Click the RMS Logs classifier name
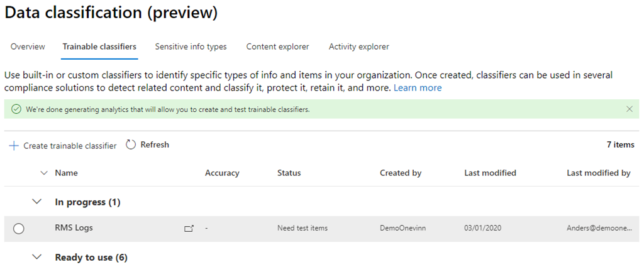Screen dimensions: 644x272 pyautogui.click(x=74, y=228)
